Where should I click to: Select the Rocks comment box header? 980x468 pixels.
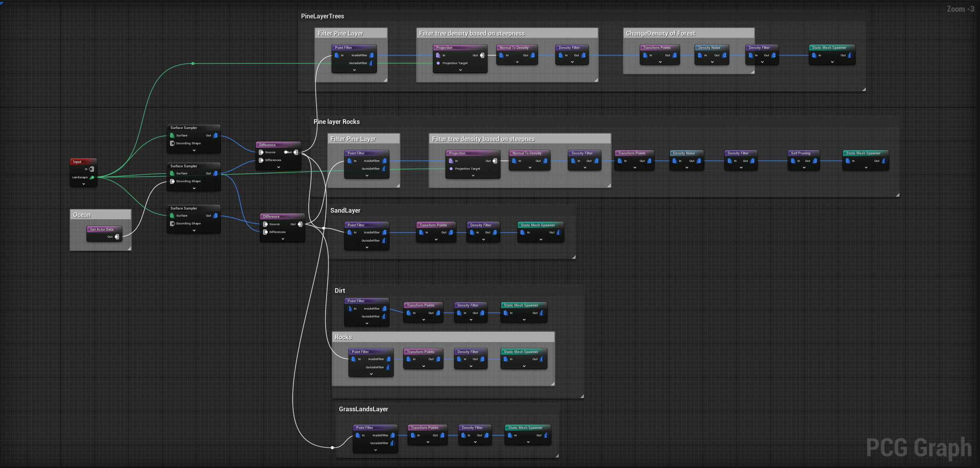pyautogui.click(x=343, y=337)
